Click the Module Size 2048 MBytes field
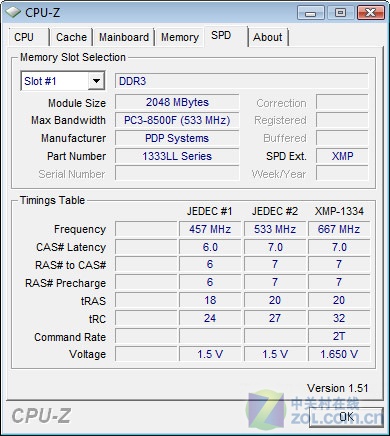 pyautogui.click(x=177, y=102)
